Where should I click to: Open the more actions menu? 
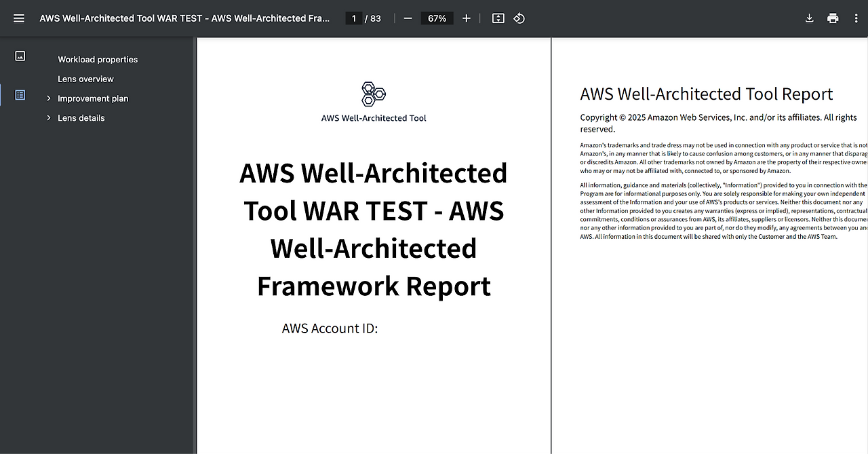pos(856,18)
